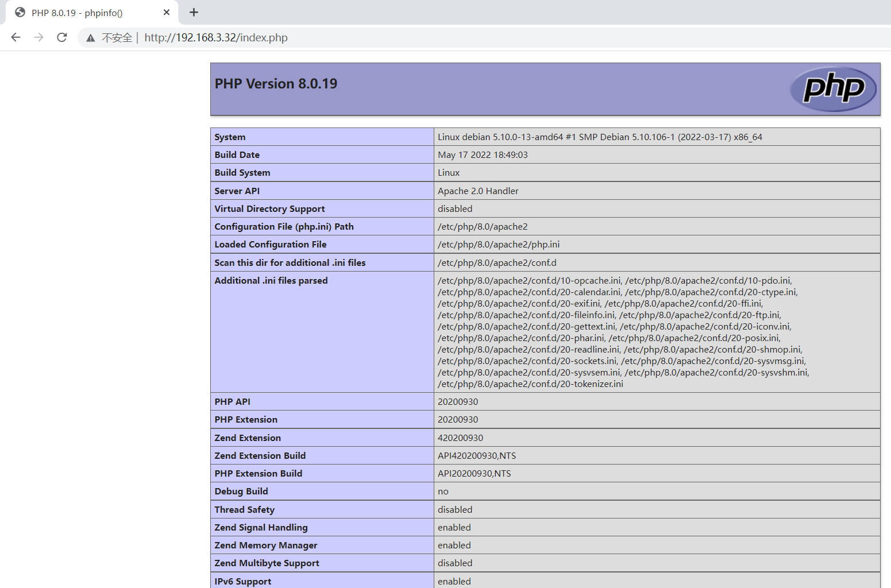Image resolution: width=891 pixels, height=588 pixels.
Task: Click the Zend Extension label
Action: pos(248,438)
